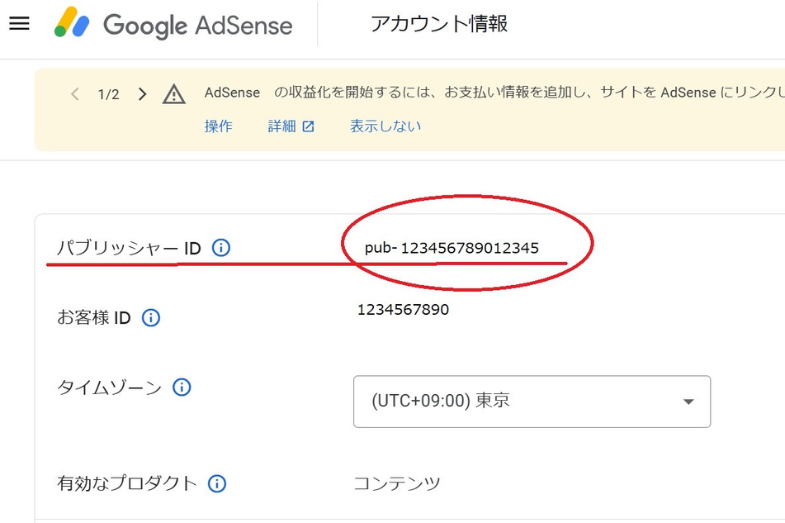Show info for パブリッシャー ID
Image resolution: width=785 pixels, height=523 pixels.
tap(221, 247)
